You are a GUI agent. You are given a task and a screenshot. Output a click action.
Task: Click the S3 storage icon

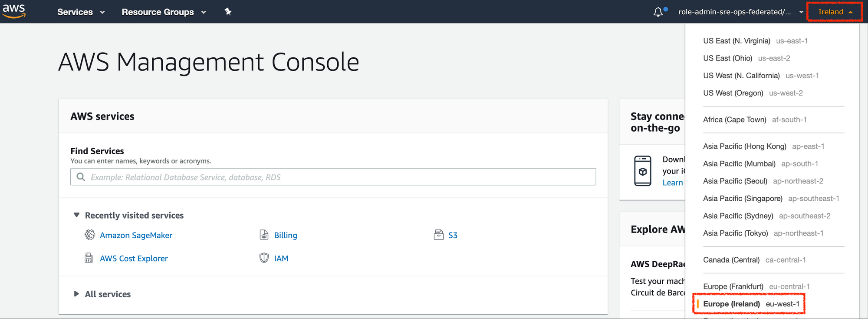(439, 235)
